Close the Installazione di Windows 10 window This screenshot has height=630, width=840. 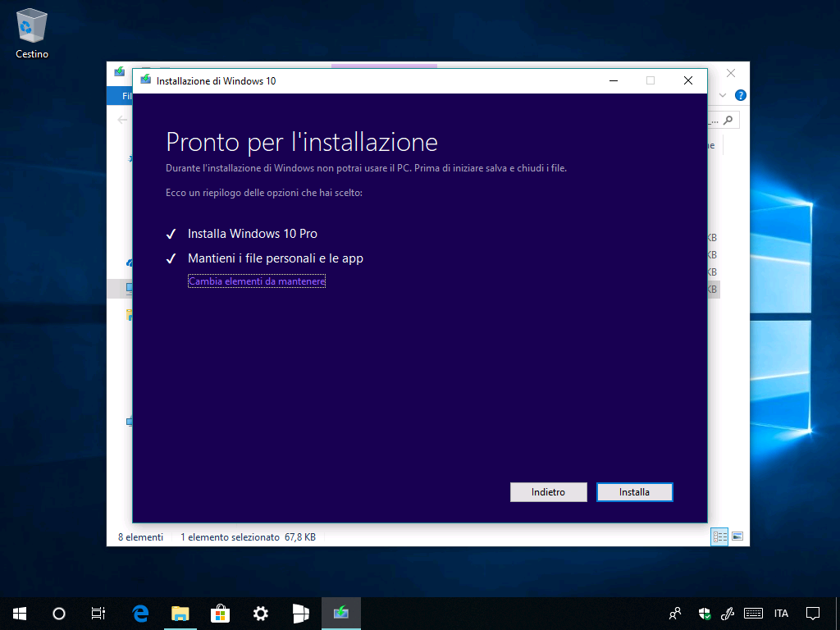point(688,81)
